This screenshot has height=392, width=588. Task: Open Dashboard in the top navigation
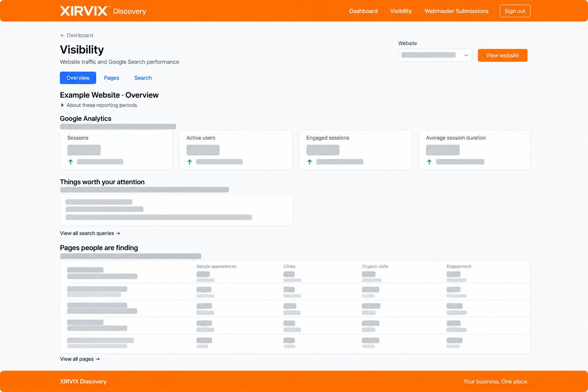[x=363, y=11]
